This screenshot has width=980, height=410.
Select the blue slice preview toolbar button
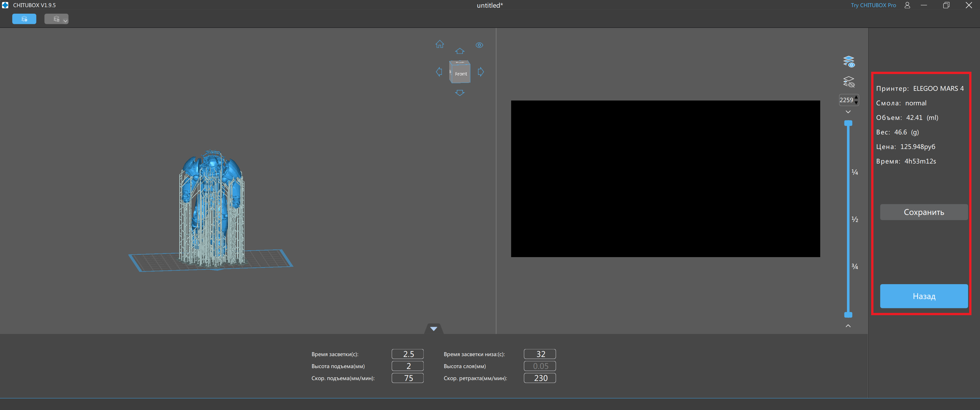pyautogui.click(x=24, y=19)
